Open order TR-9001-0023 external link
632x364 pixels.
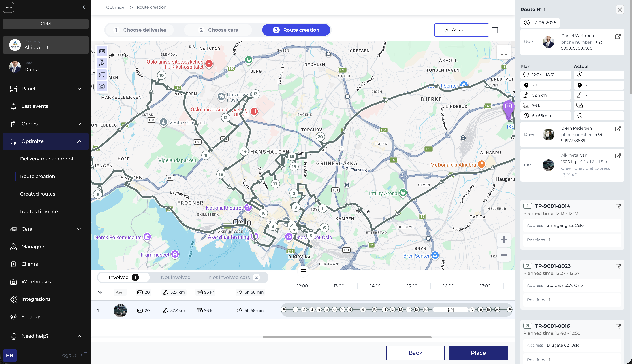click(x=618, y=267)
